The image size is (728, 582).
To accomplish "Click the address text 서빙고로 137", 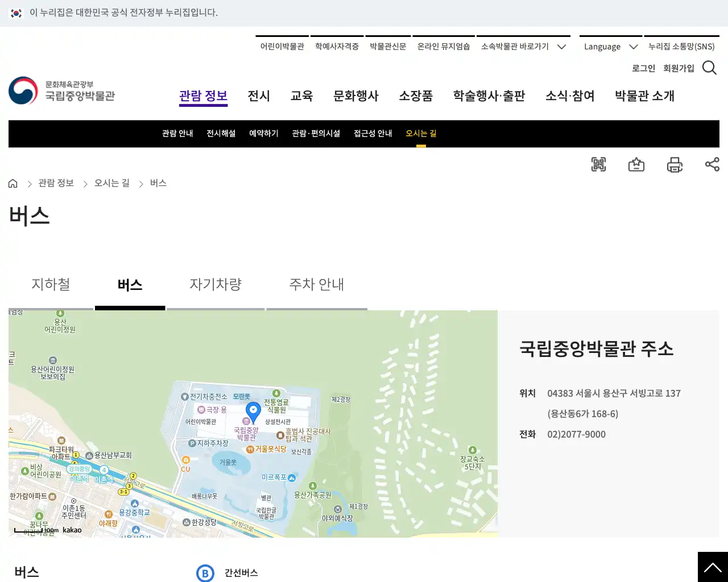I will pyautogui.click(x=655, y=393).
